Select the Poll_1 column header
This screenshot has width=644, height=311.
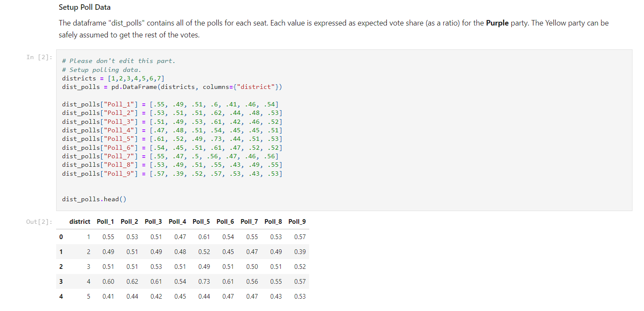[x=105, y=221]
